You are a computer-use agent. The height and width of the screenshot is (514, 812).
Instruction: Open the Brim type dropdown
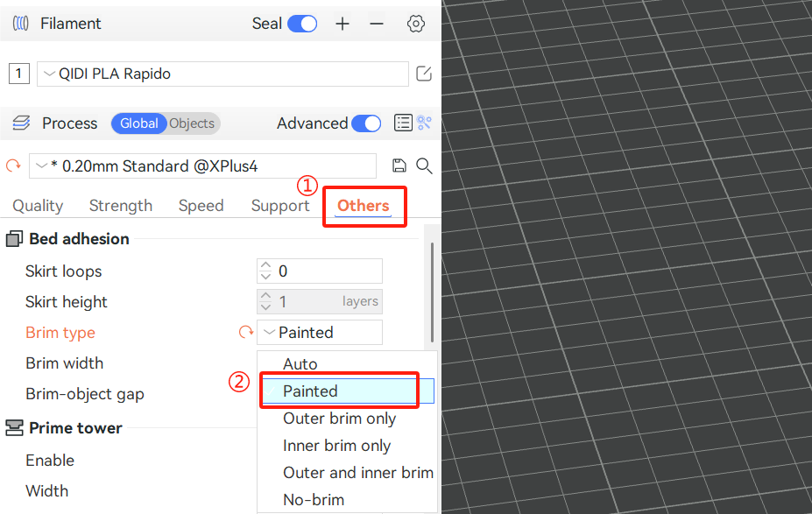tap(320, 332)
